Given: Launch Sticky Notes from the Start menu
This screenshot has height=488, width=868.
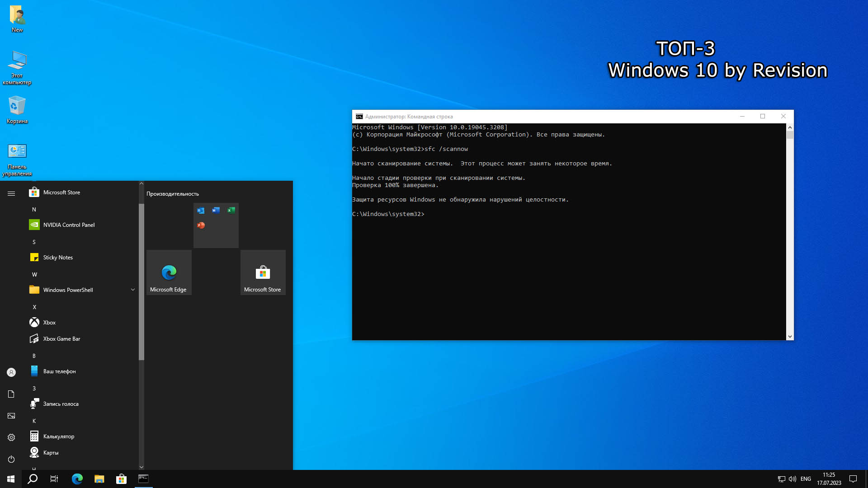Looking at the screenshot, I should [x=58, y=257].
